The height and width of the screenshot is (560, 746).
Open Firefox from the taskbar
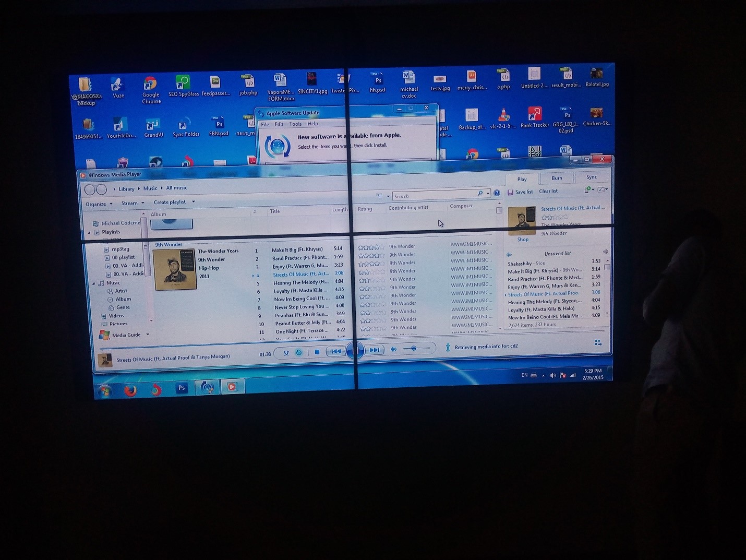click(x=130, y=390)
